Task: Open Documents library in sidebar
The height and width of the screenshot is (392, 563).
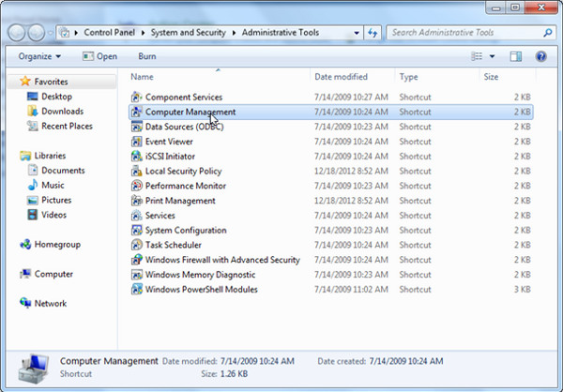Action: [x=63, y=170]
